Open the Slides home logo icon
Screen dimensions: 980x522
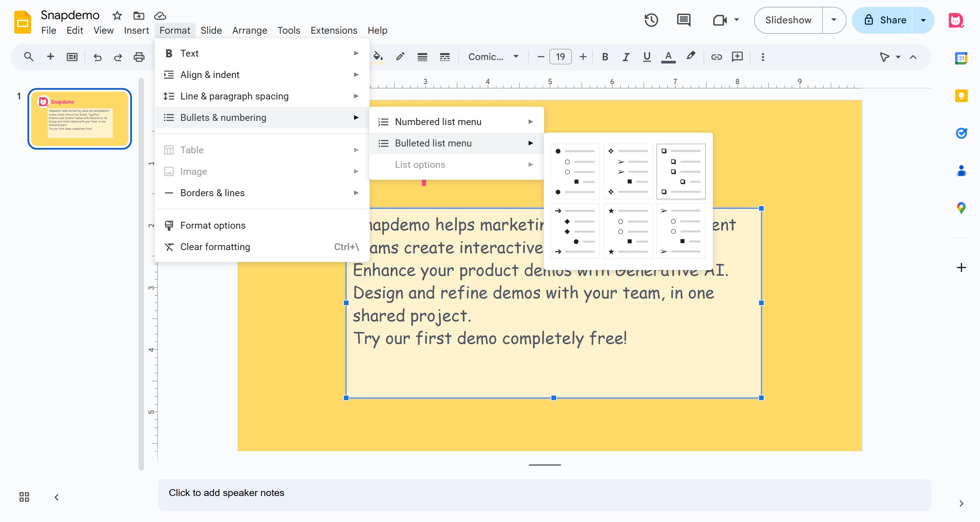click(x=23, y=22)
